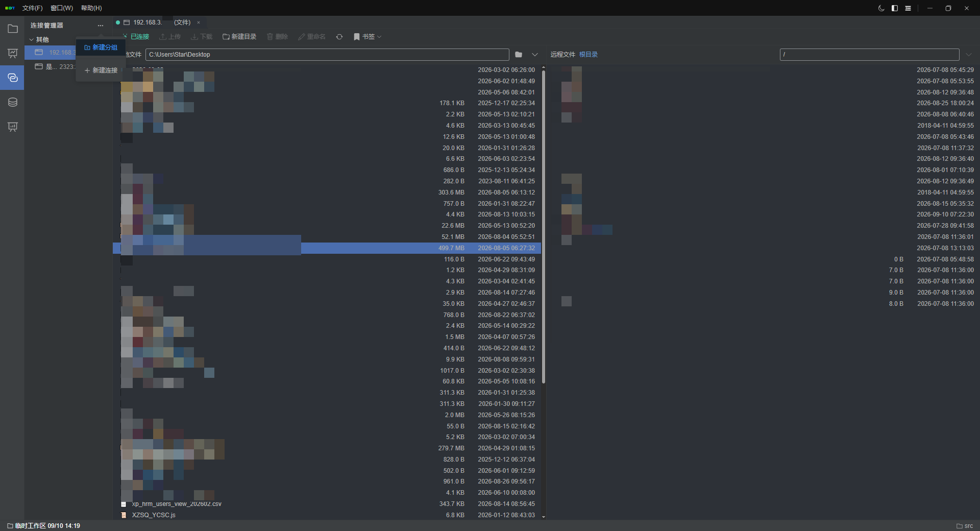Click the 上传 upload button
Image resolution: width=980 pixels, height=531 pixels.
pyautogui.click(x=170, y=37)
